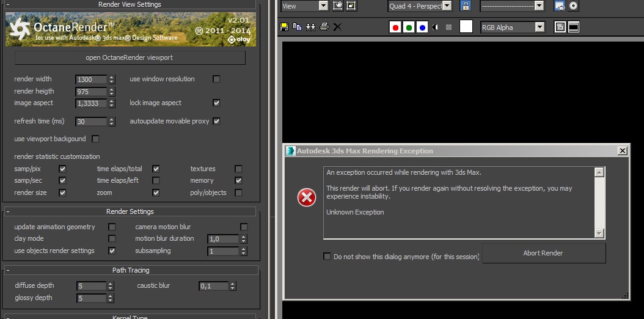The height and width of the screenshot is (319, 644).
Task: Save the rendered image with the floppy icon
Action: tap(284, 27)
